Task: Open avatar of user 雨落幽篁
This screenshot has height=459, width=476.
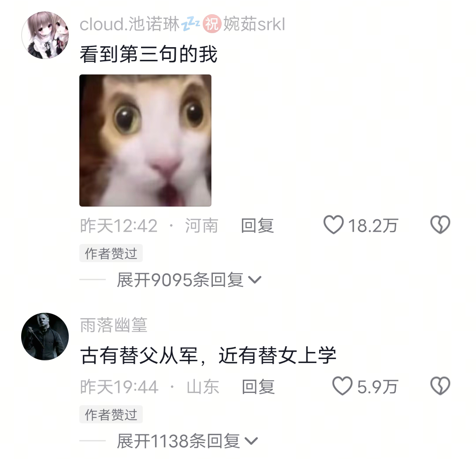Action: coord(45,337)
